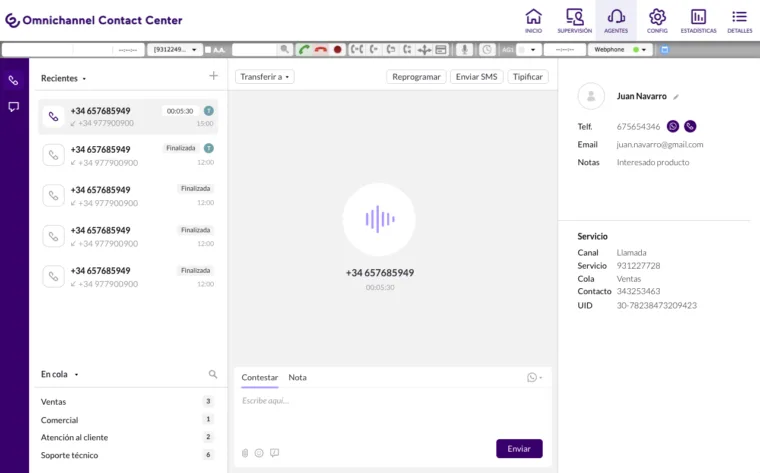This screenshot has width=760, height=473.
Task: Click toolbar search input field
Action: (x=255, y=49)
